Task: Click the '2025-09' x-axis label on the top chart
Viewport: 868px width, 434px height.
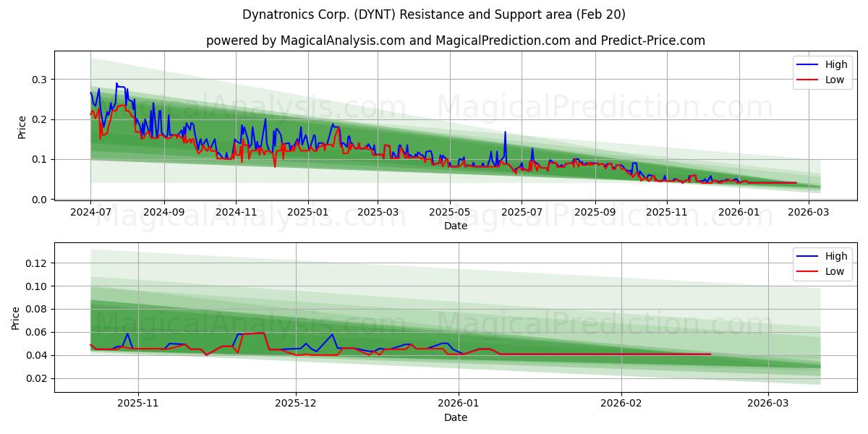Action: 596,213
